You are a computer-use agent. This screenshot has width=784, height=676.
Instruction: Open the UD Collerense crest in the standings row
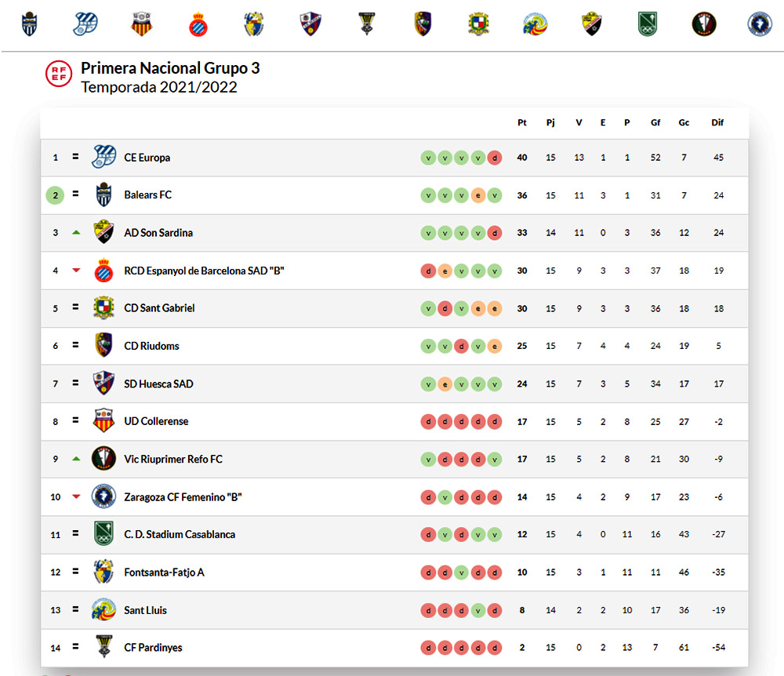(x=104, y=421)
